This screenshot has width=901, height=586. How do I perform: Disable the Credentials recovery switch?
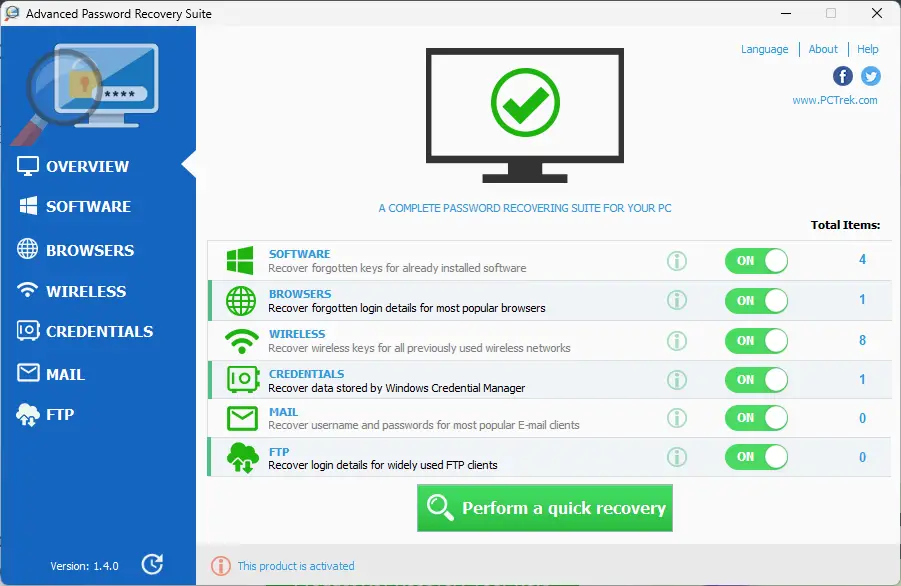756,380
